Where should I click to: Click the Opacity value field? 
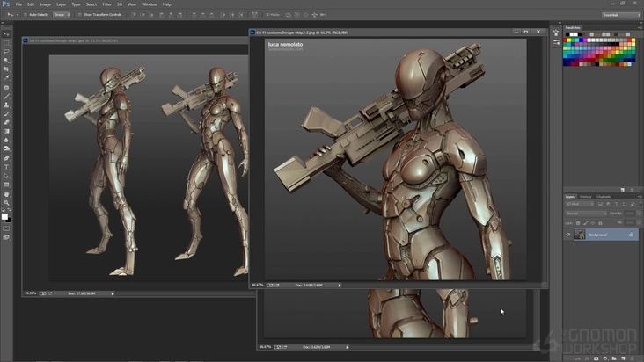[x=630, y=214]
